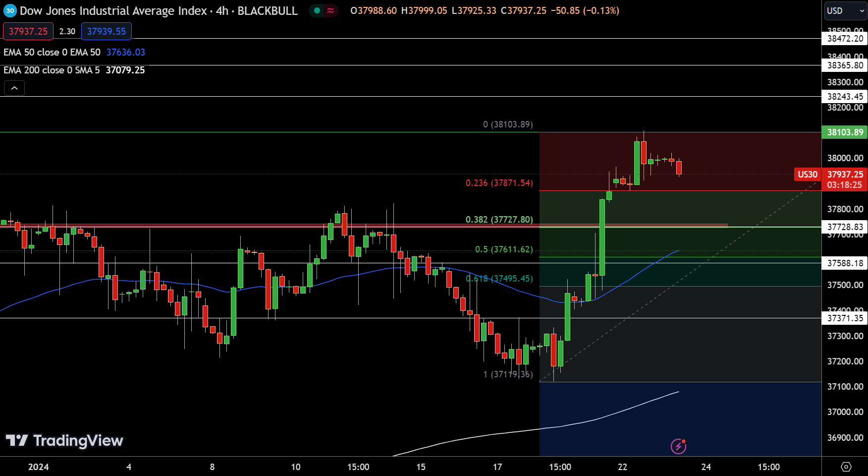Open chart settings gear icon
The image size is (868, 476).
pyautogui.click(x=846, y=467)
